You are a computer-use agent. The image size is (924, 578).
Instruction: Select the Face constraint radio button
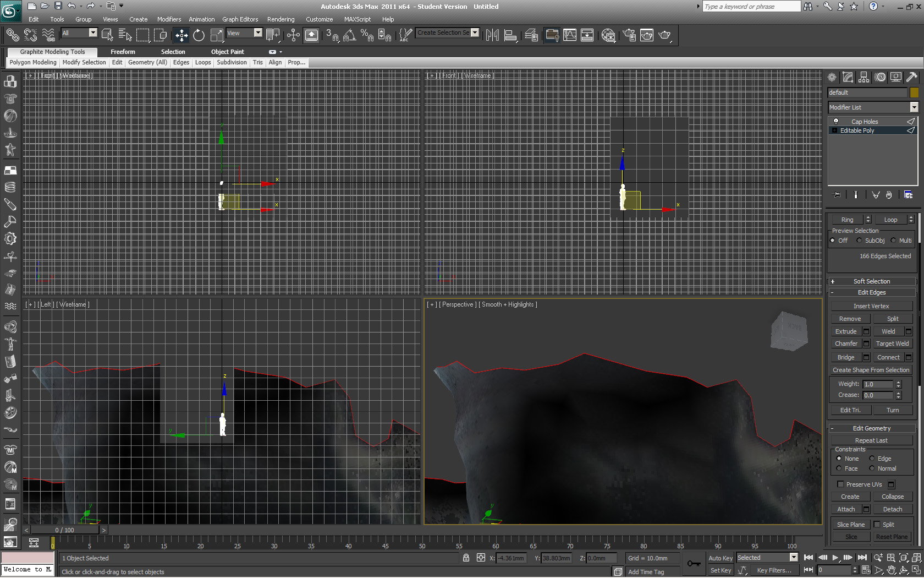839,468
